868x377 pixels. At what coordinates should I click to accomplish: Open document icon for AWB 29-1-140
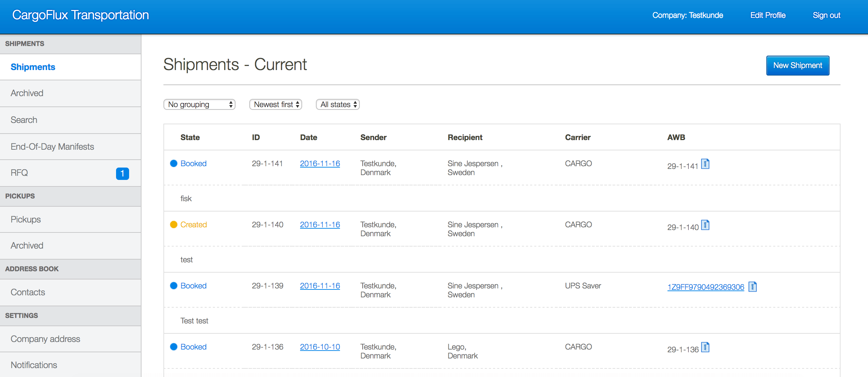pyautogui.click(x=705, y=225)
